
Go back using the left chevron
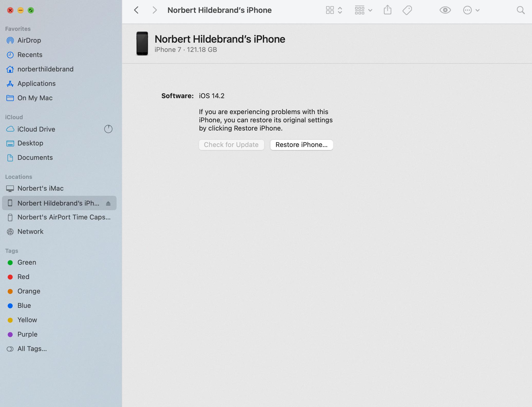tap(136, 10)
